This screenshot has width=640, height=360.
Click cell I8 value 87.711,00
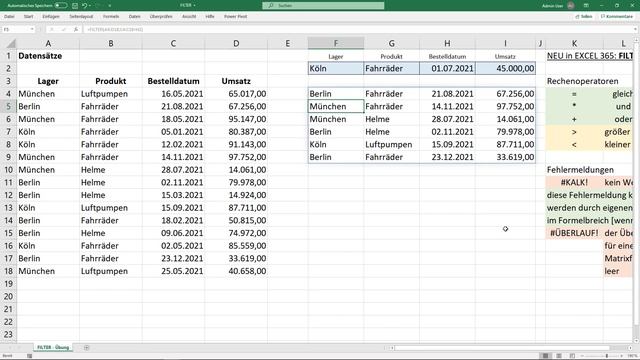505,144
